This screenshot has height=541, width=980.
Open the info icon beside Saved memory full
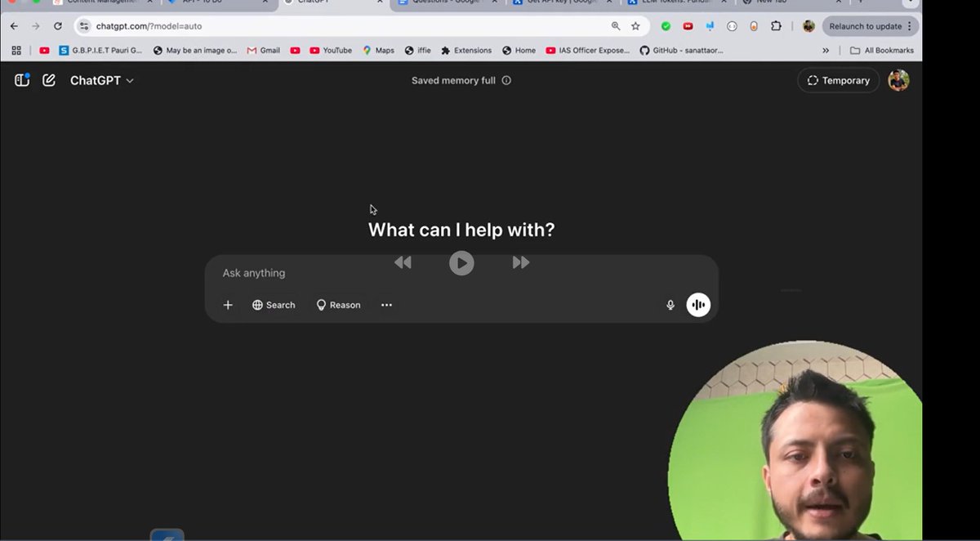506,80
